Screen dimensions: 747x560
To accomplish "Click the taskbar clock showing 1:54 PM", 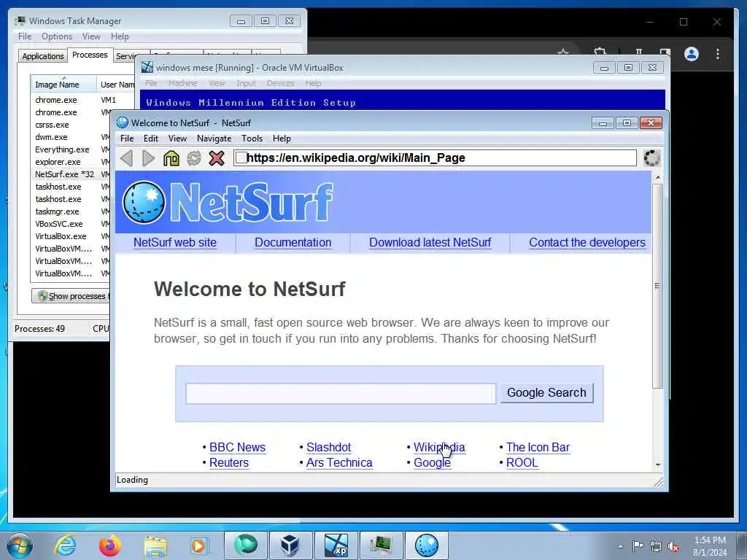I will click(x=710, y=546).
